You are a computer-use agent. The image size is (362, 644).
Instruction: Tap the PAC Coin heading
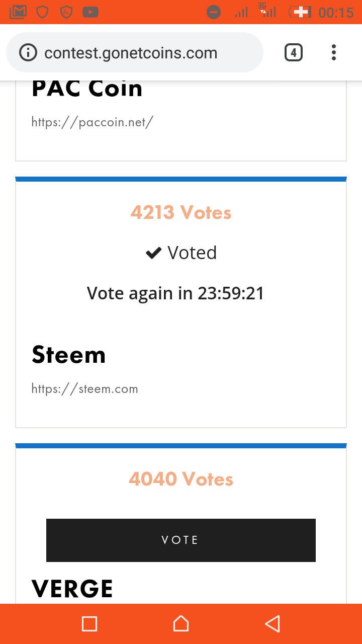coord(87,89)
